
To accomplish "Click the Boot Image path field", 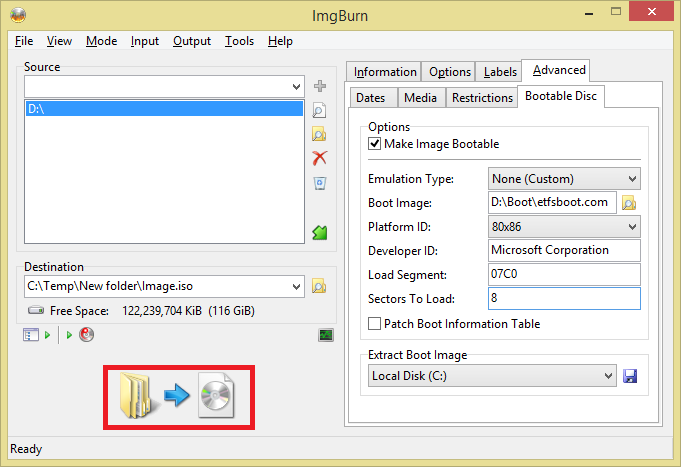I will tap(552, 202).
